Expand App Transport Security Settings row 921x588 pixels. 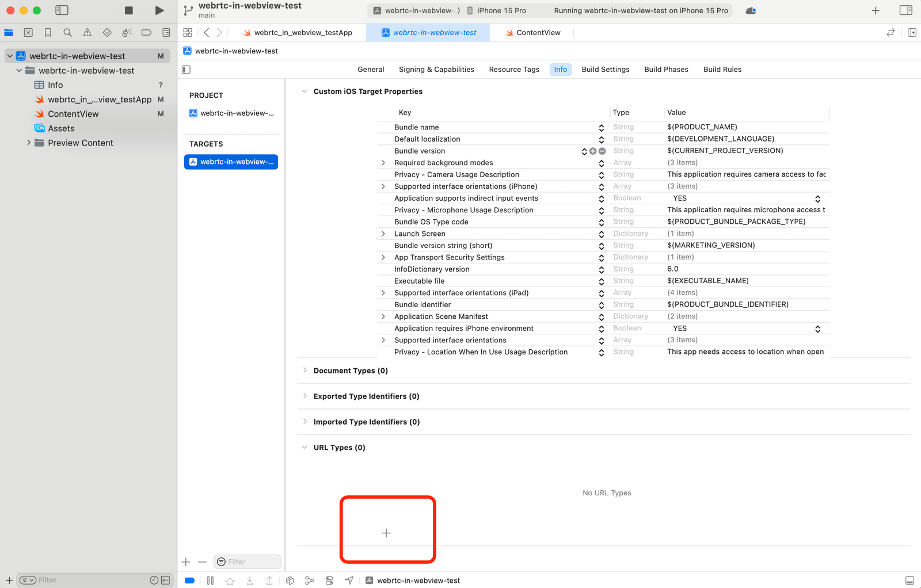[383, 257]
